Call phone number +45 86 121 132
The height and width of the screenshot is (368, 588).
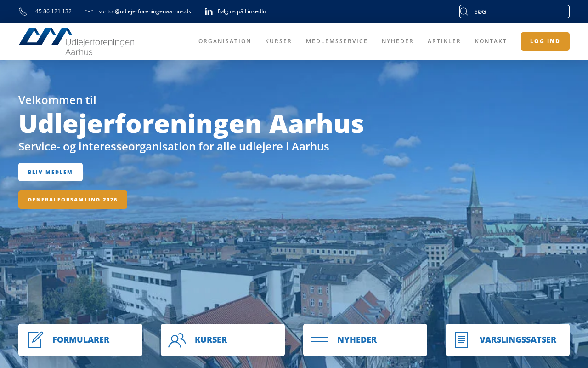(x=52, y=11)
